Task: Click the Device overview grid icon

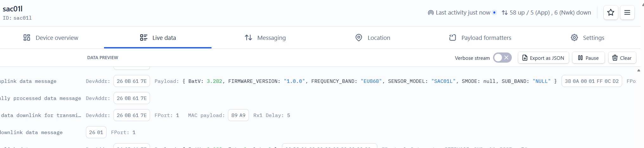Action: point(27,38)
